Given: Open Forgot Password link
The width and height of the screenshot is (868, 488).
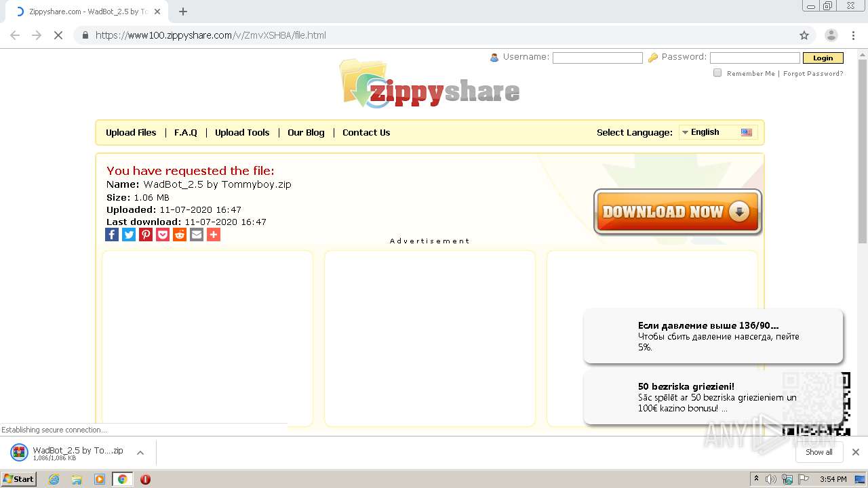Looking at the screenshot, I should pyautogui.click(x=813, y=73).
